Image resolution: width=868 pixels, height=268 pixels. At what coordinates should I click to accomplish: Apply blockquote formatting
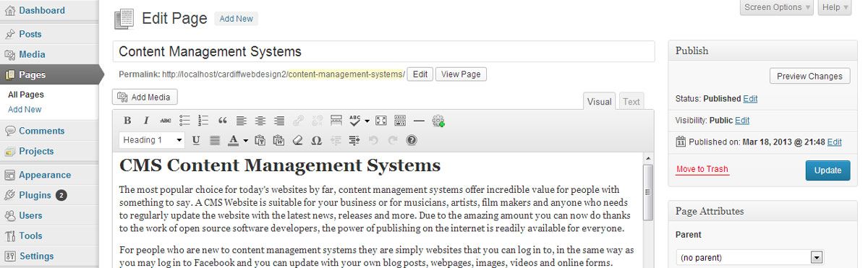click(x=222, y=121)
